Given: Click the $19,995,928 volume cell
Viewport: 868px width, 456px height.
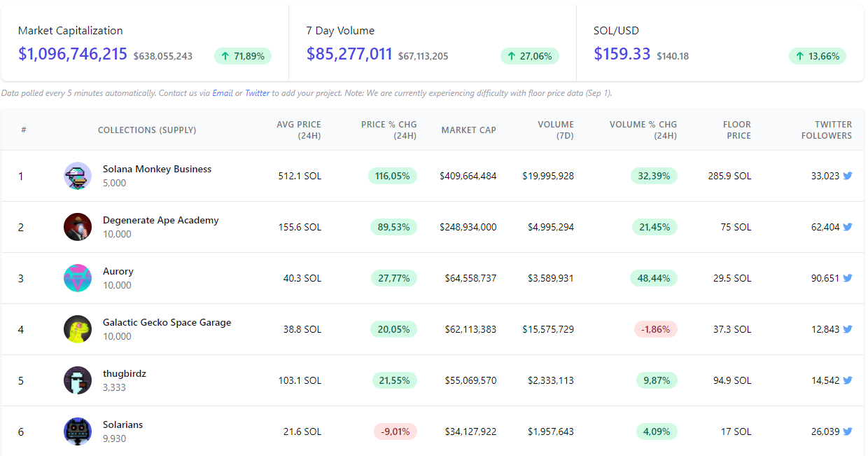Looking at the screenshot, I should [548, 176].
